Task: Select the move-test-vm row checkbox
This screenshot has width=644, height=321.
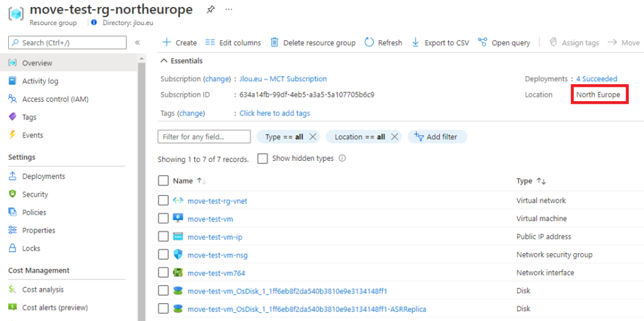Action: coord(163,219)
